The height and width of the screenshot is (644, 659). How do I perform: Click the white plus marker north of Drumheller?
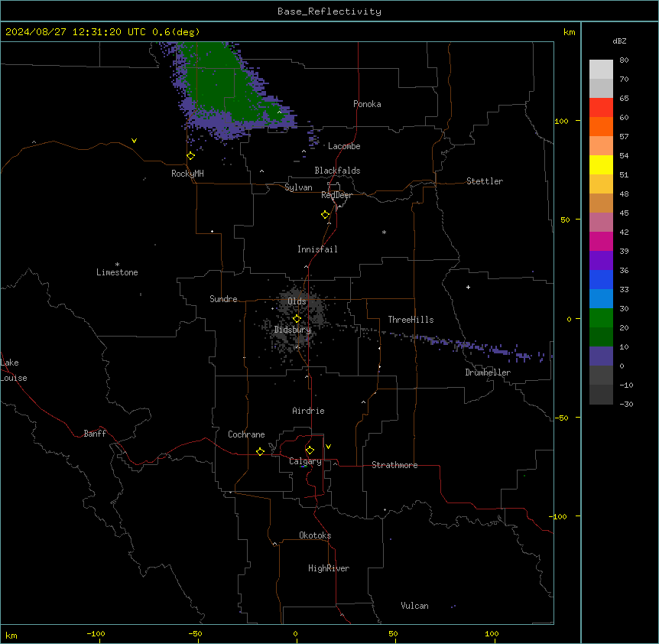click(468, 287)
